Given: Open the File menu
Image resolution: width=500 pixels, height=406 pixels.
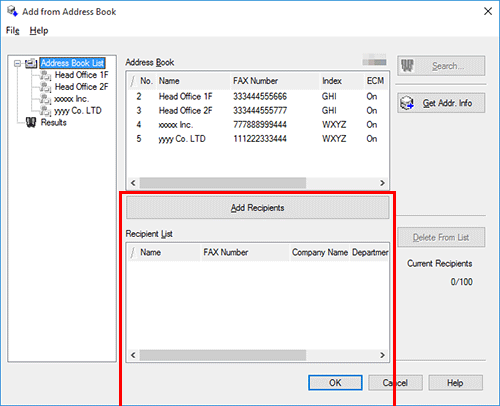Looking at the screenshot, I should 13,31.
